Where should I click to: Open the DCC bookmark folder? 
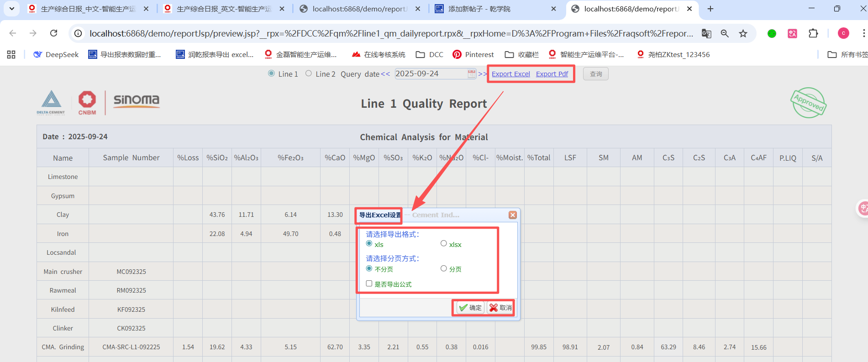[430, 55]
